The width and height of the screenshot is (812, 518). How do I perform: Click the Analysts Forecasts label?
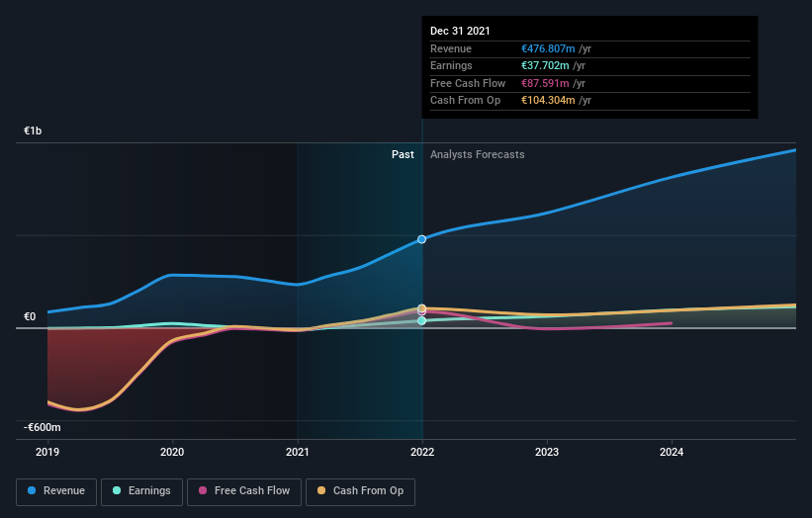tap(477, 155)
